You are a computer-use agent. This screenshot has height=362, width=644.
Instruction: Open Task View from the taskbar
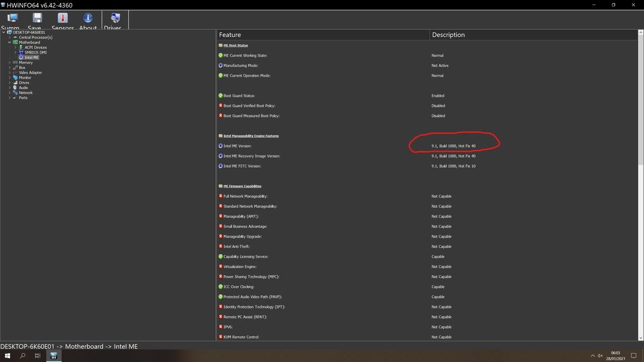coord(38,355)
